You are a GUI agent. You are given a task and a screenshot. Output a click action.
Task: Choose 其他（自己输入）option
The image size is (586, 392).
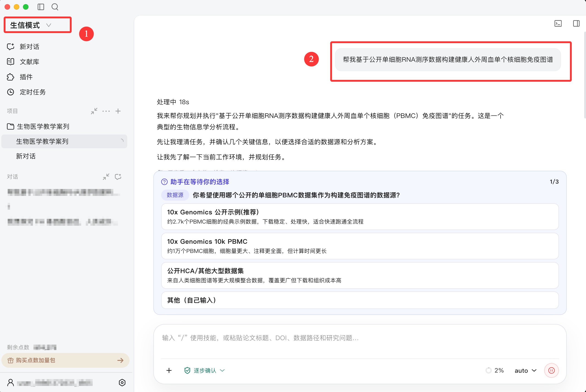point(360,300)
